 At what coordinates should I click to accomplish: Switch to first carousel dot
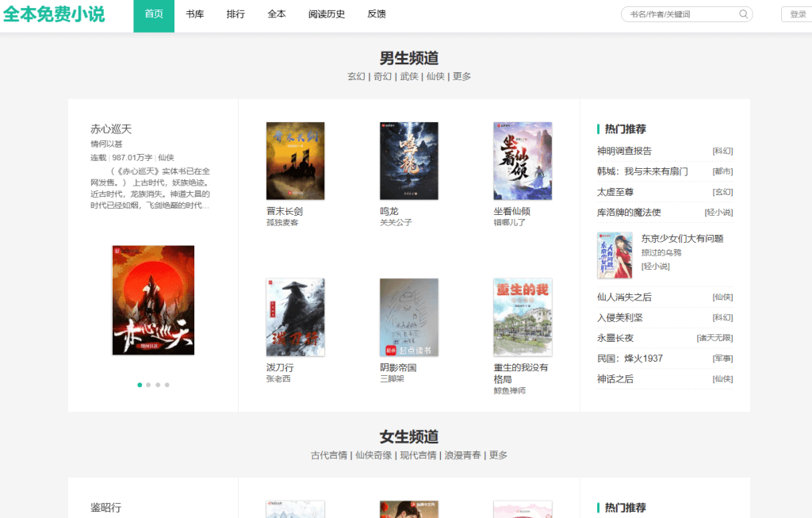[140, 385]
